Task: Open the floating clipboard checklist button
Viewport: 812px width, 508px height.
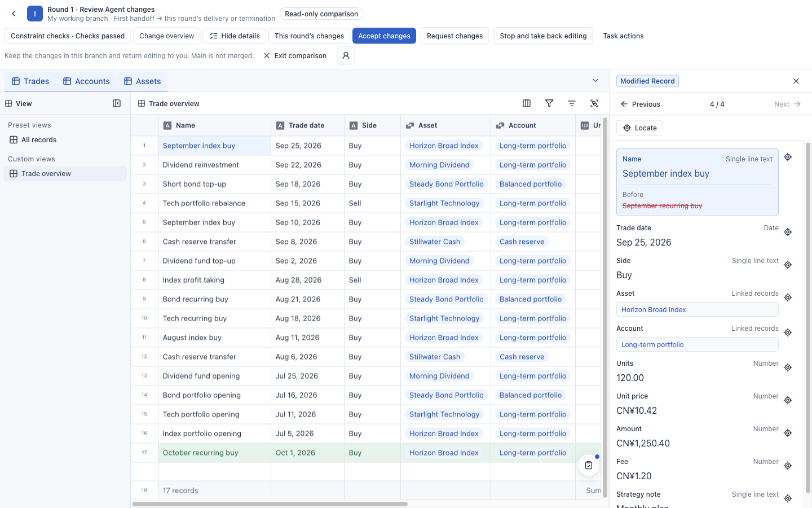Action: 589,465
